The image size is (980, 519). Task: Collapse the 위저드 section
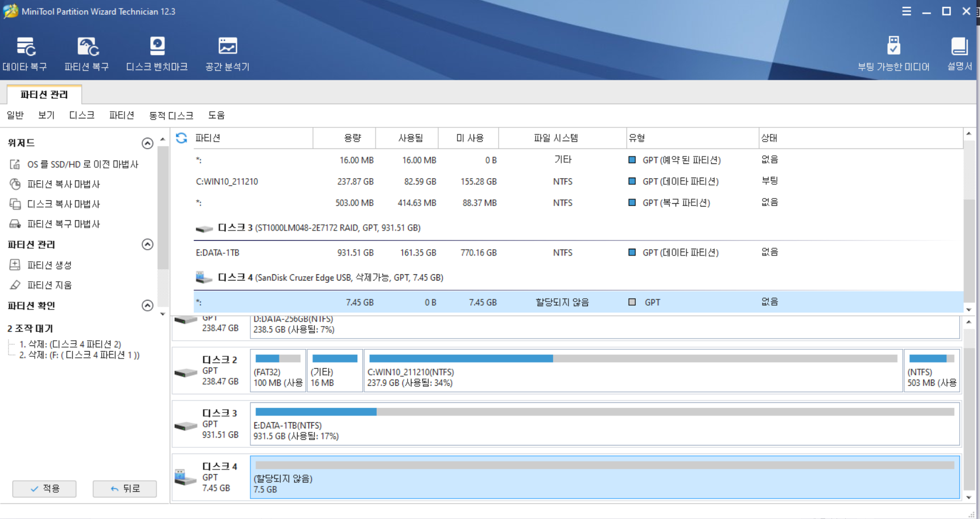(147, 143)
